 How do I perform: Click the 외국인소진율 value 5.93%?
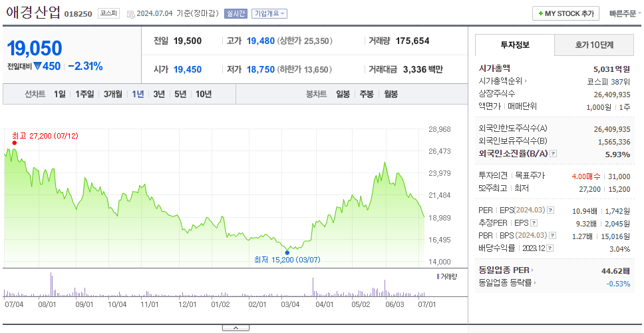point(617,155)
